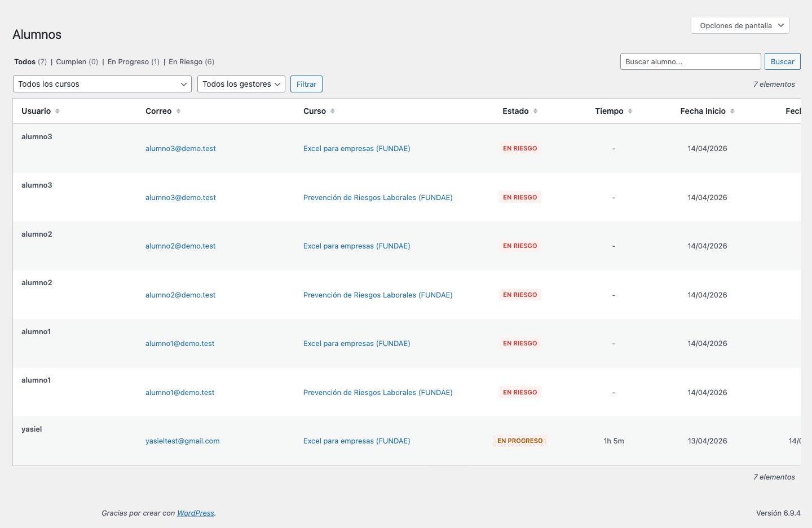Open the Todos los cursos dropdown
This screenshot has width=812, height=528.
coord(102,83)
